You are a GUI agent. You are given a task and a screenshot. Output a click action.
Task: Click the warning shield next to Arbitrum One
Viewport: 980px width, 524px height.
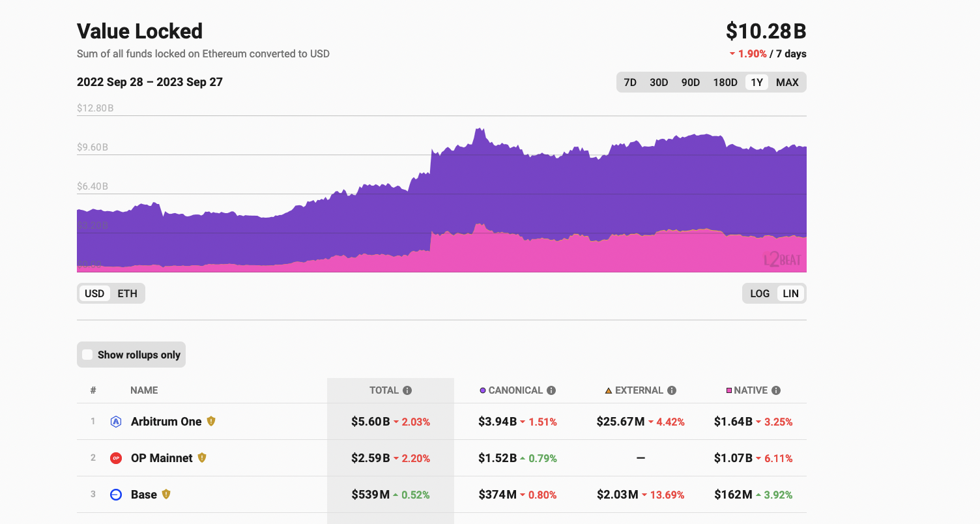click(x=211, y=422)
